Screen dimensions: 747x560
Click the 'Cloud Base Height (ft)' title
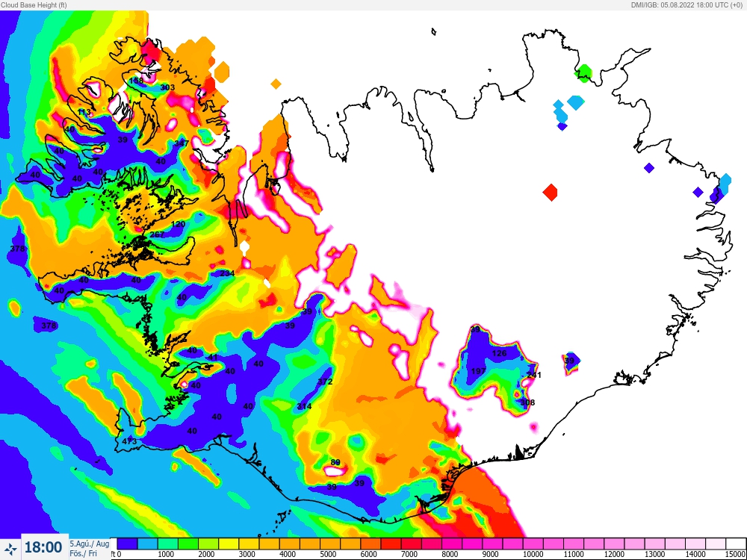point(34,4)
